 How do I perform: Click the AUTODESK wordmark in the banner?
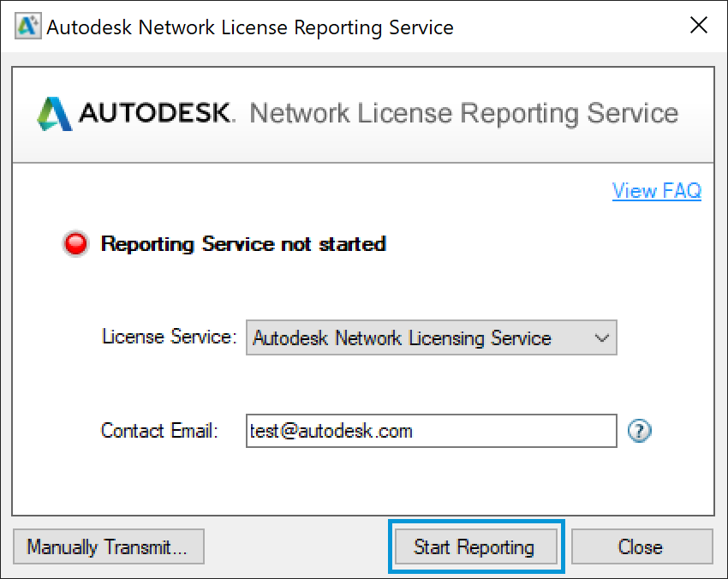click(156, 113)
